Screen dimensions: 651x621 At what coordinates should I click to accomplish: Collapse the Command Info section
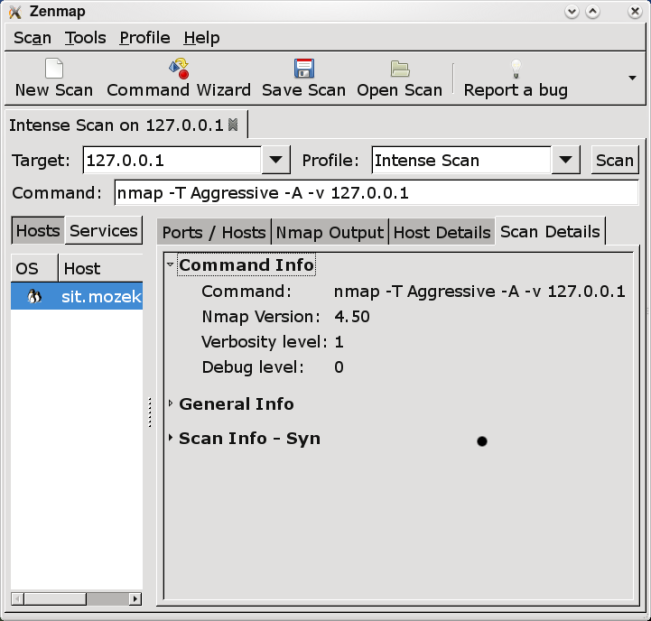(170, 264)
